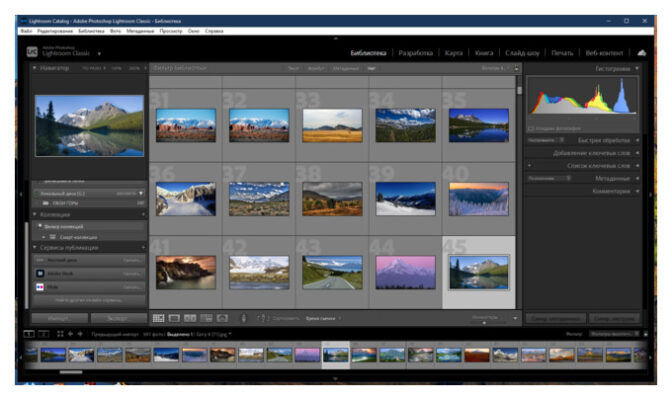The width and height of the screenshot is (672, 400).
Task: Select grid photo 44 pink mountain
Action: pos(405,272)
